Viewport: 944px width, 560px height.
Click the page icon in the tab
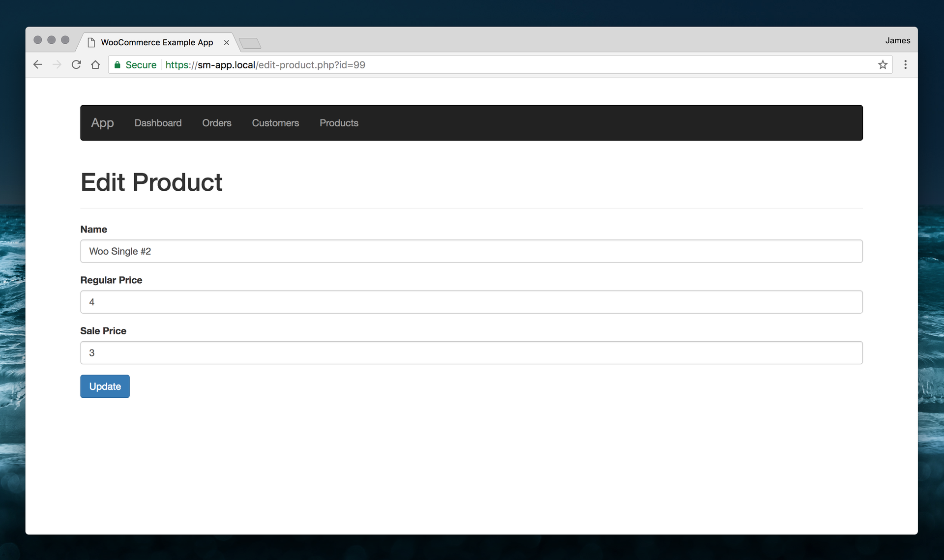(90, 42)
